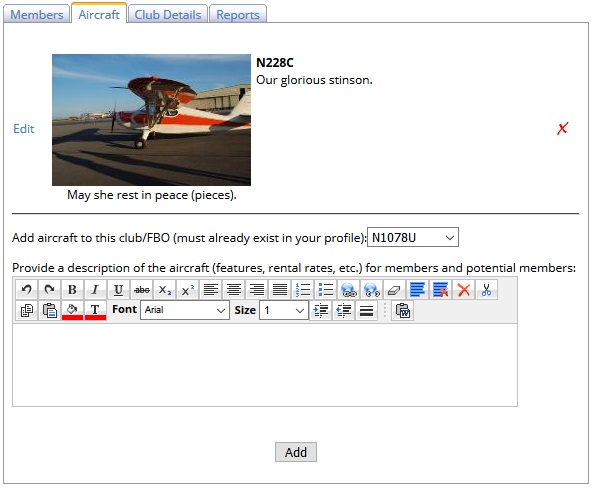Align text right
Viewport: 593px width, 488px height.
[257, 290]
